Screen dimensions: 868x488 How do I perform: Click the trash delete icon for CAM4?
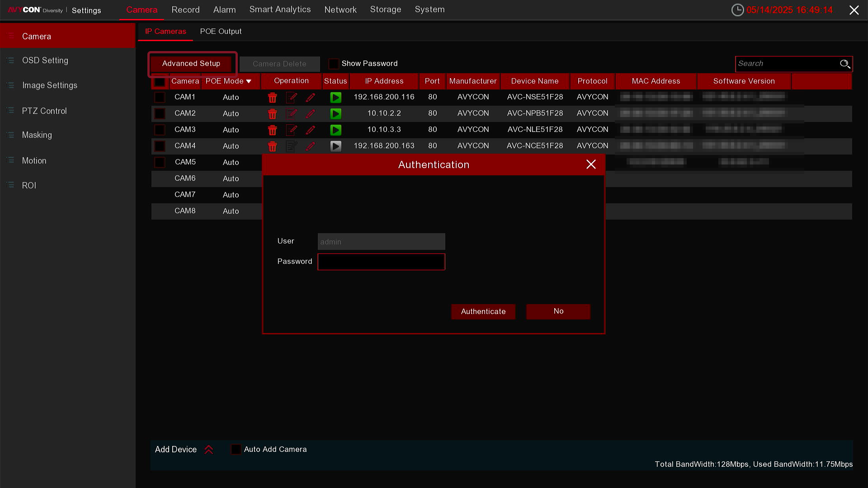tap(272, 146)
